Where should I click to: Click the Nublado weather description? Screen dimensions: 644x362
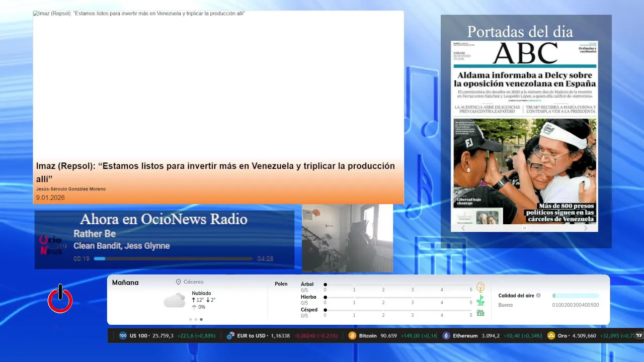point(202,293)
